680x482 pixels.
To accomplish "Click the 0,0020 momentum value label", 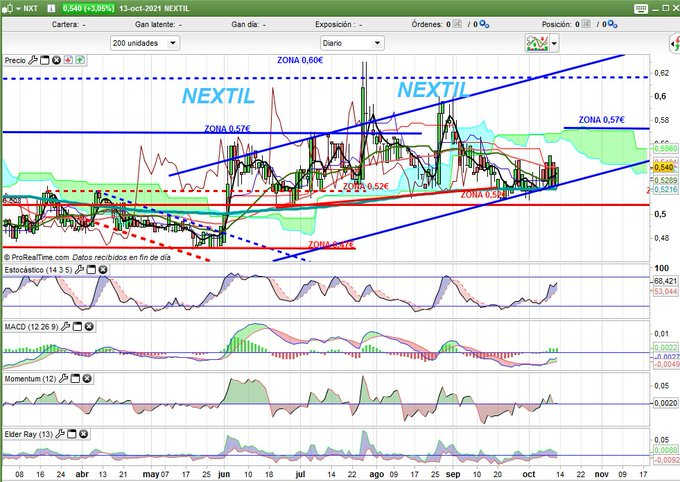I will tap(665, 403).
